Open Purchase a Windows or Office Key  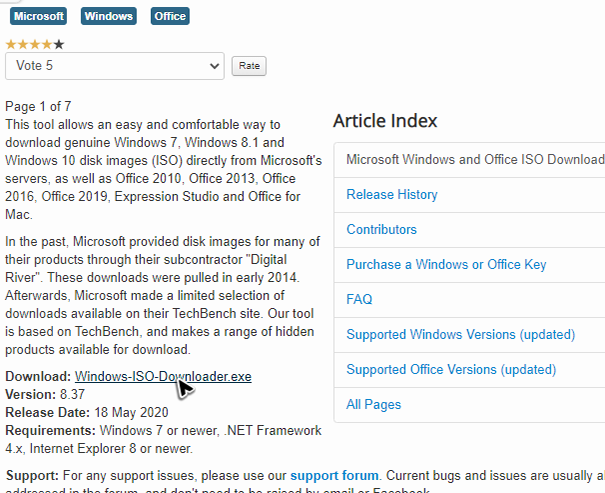(446, 265)
